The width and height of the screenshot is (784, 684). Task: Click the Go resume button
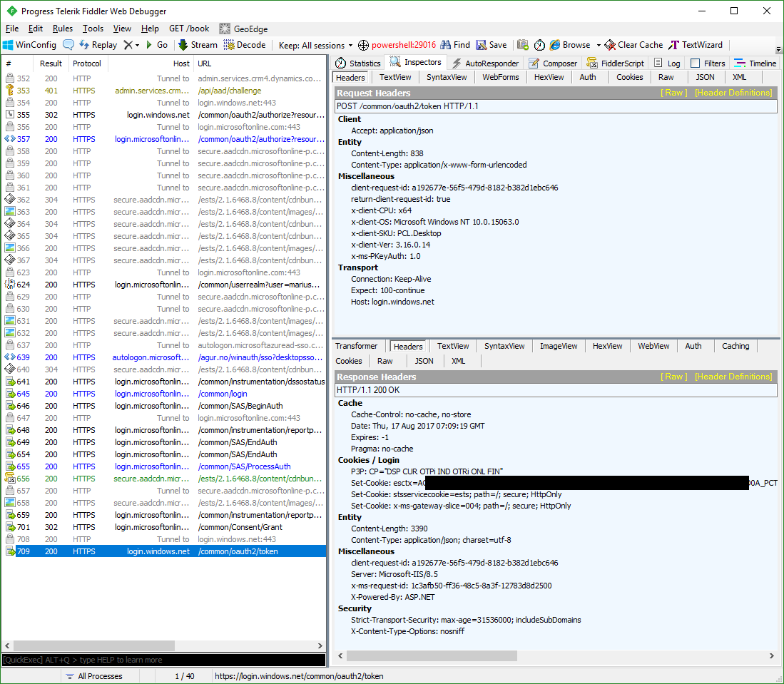156,45
